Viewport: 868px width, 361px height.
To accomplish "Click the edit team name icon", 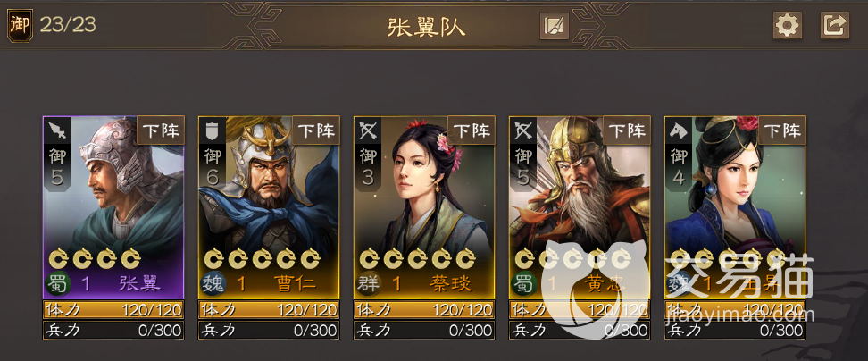I will [x=555, y=26].
